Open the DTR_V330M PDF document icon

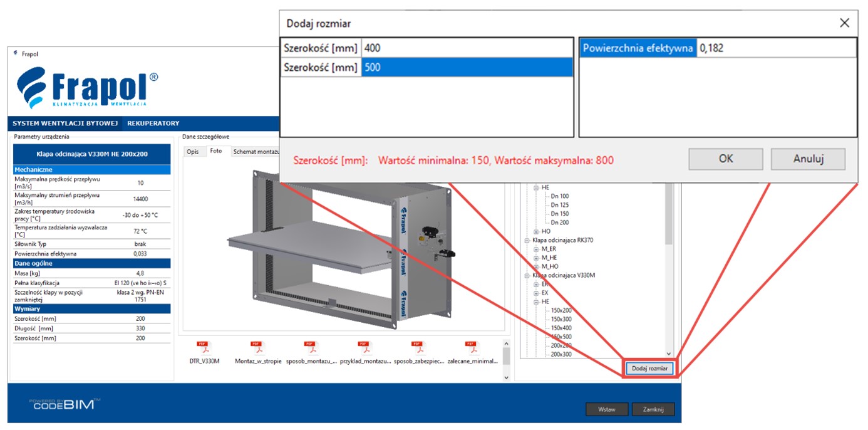point(204,349)
